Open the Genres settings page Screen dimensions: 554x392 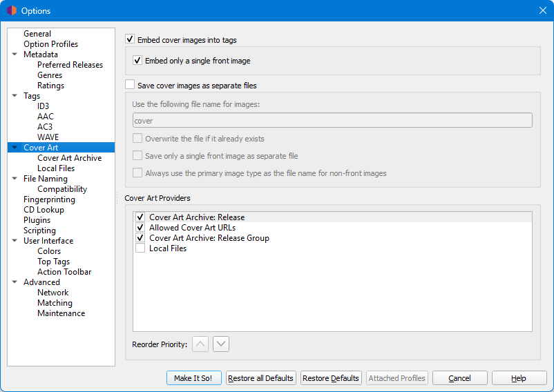coord(50,75)
